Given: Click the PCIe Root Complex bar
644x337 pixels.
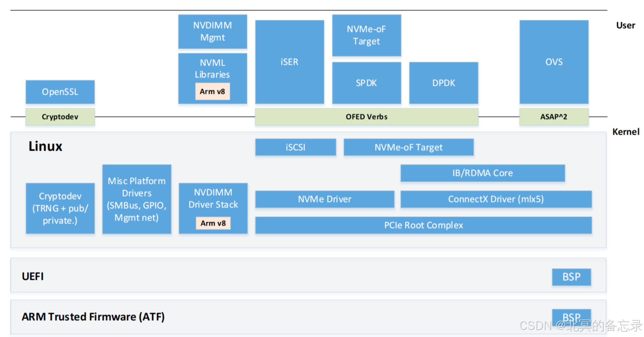Looking at the screenshot, I should click(424, 225).
